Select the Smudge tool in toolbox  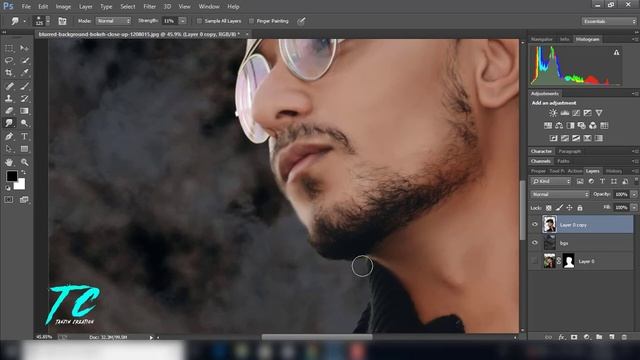[x=9, y=123]
